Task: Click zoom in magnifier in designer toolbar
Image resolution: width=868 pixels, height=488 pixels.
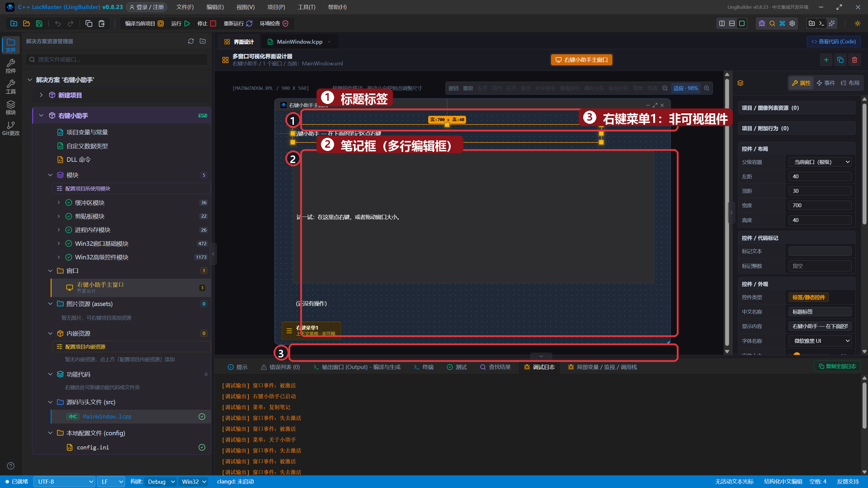Action: click(707, 88)
